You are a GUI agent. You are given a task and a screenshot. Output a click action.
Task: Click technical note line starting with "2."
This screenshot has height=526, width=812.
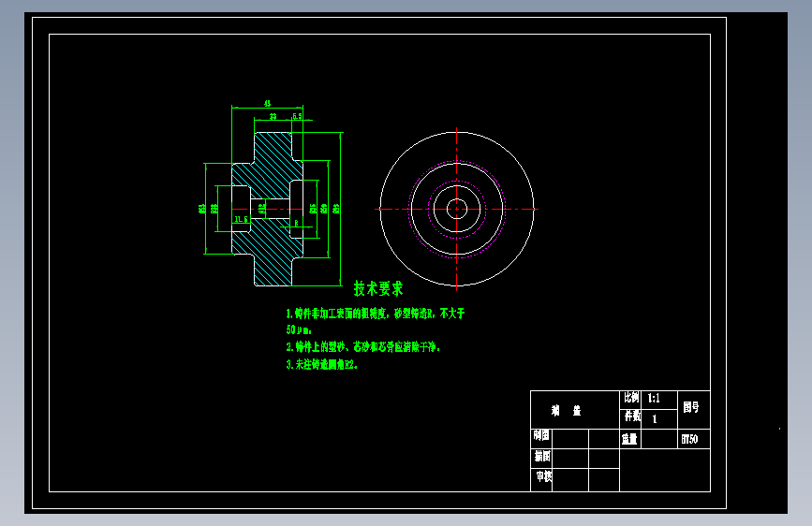[363, 347]
